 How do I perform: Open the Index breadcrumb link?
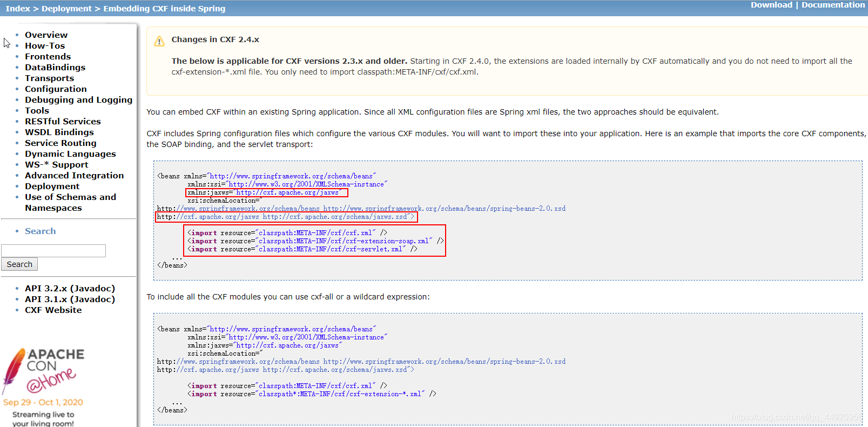coord(18,9)
